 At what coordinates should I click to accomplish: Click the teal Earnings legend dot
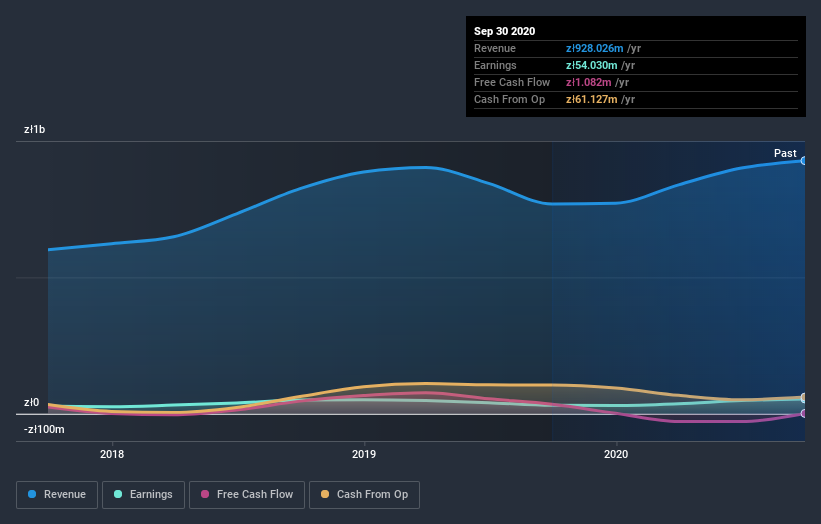[118, 494]
